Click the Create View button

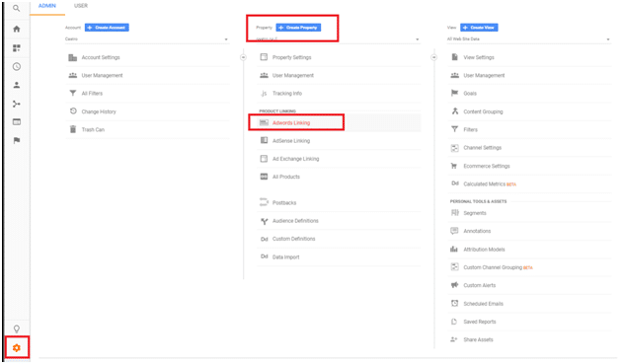click(479, 28)
